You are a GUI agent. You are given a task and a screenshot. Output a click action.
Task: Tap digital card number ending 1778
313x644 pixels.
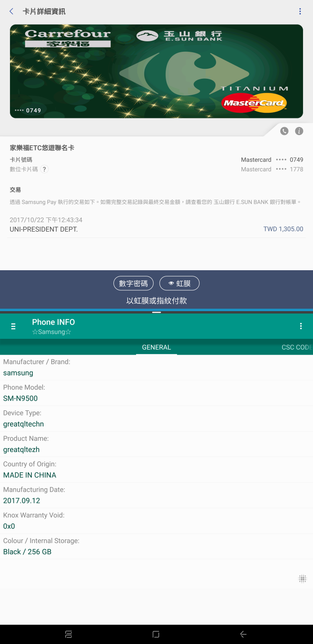(272, 169)
